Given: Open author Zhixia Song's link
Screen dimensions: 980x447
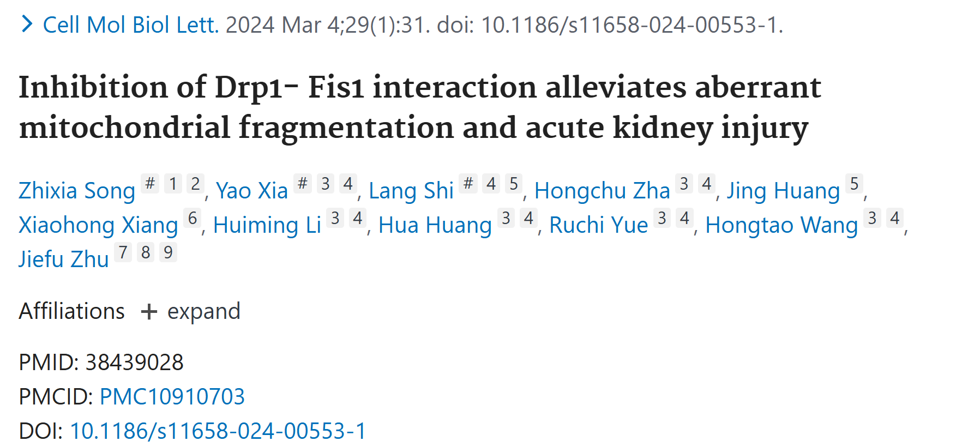Looking at the screenshot, I should click(x=77, y=191).
